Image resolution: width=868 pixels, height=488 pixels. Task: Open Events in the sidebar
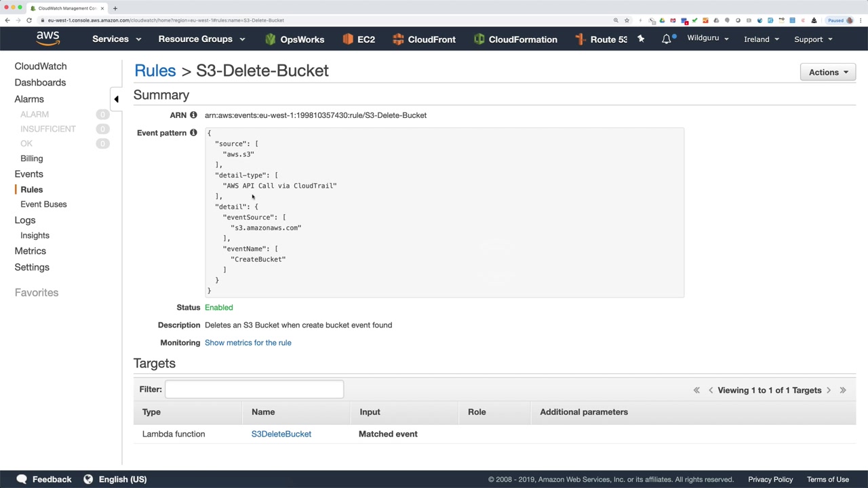tap(28, 174)
